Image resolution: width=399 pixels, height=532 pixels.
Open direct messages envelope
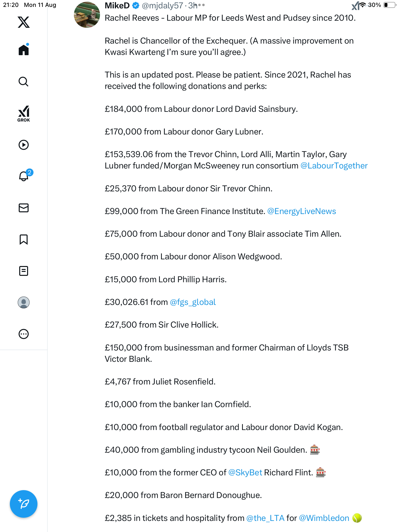24,208
